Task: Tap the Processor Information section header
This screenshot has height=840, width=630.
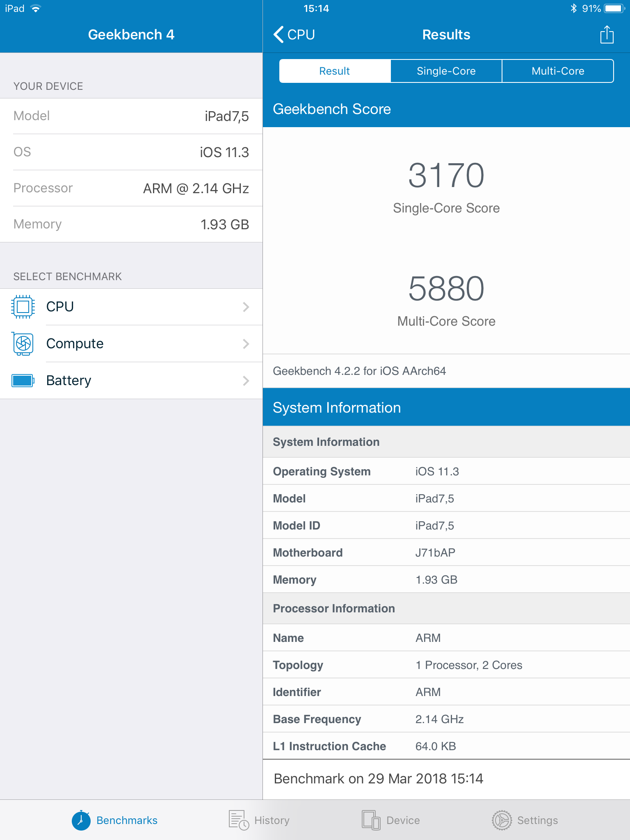Action: [446, 608]
